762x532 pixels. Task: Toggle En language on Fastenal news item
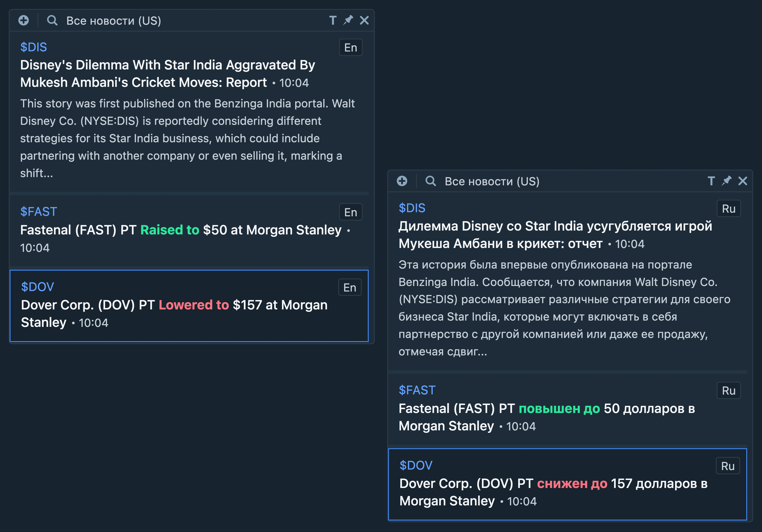350,212
